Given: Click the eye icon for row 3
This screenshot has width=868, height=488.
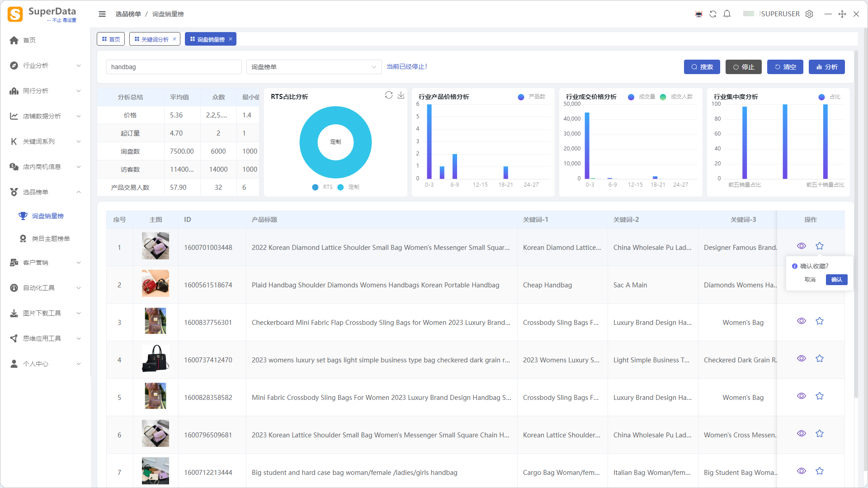Looking at the screenshot, I should point(802,321).
